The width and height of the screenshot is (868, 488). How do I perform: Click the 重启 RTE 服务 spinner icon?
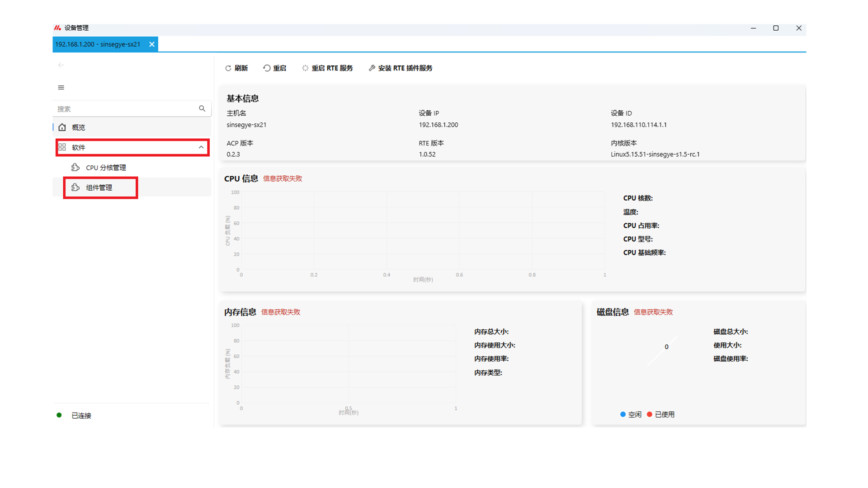tap(305, 68)
